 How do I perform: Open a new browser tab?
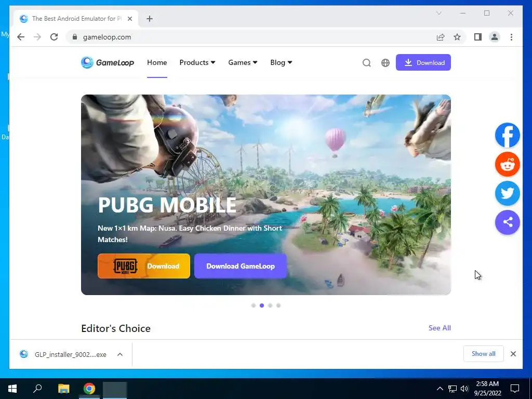(x=150, y=19)
